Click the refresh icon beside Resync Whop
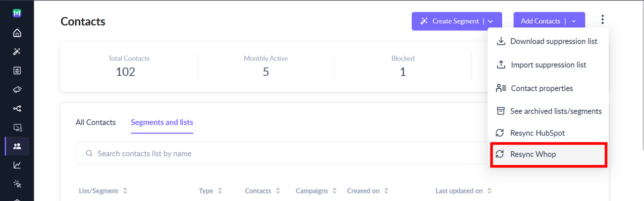Viewport: 644px width, 201px height. (x=500, y=154)
